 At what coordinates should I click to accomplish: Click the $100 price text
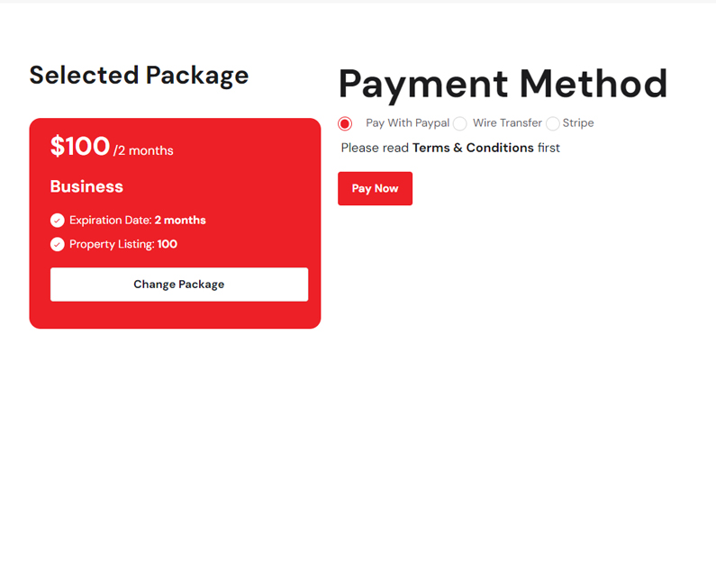pyautogui.click(x=80, y=146)
